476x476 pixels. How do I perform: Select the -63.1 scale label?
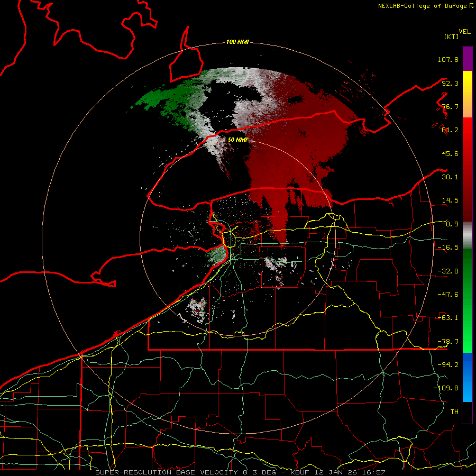[x=448, y=318]
